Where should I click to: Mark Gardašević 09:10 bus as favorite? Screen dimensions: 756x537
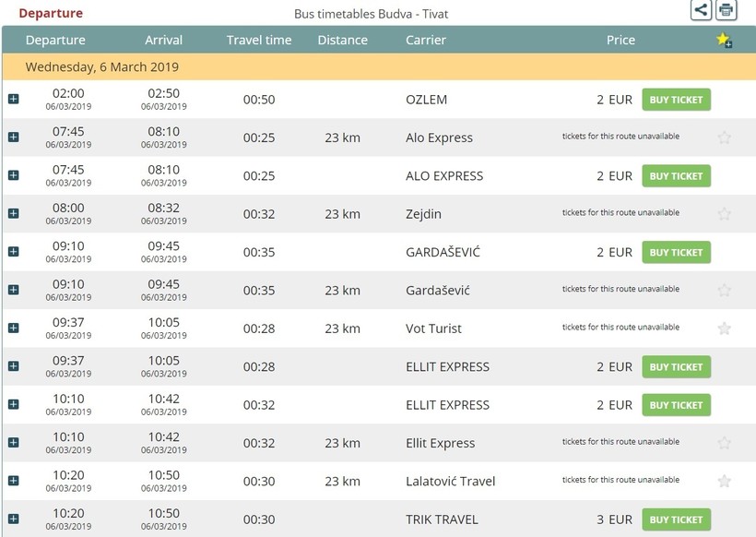click(725, 291)
